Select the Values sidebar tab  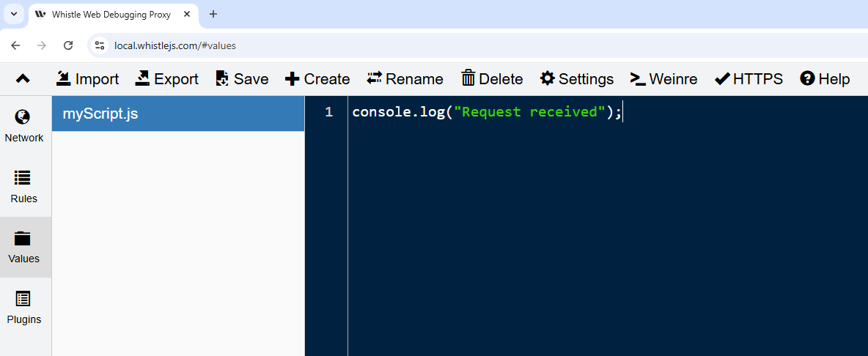point(24,247)
